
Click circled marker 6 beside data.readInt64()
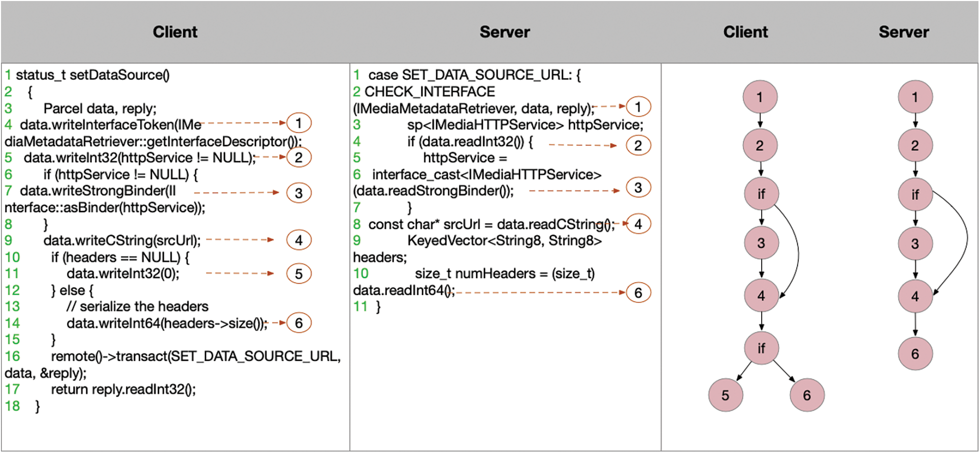click(638, 293)
